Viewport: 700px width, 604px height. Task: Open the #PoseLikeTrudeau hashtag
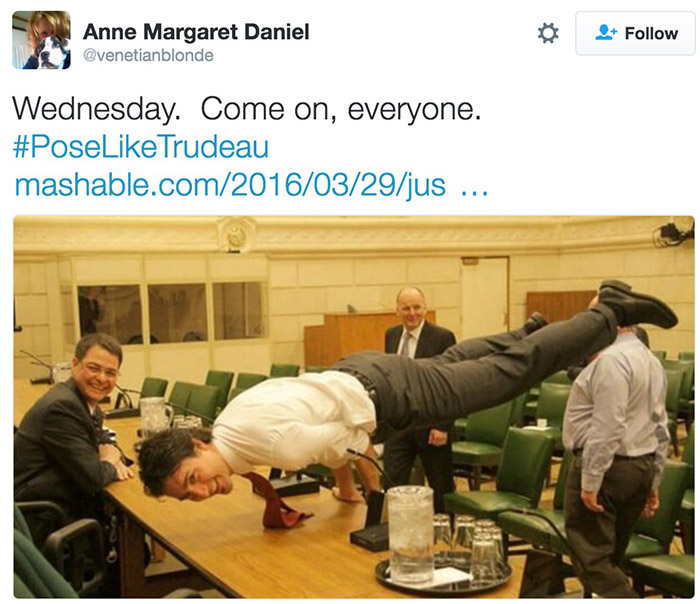pos(141,147)
